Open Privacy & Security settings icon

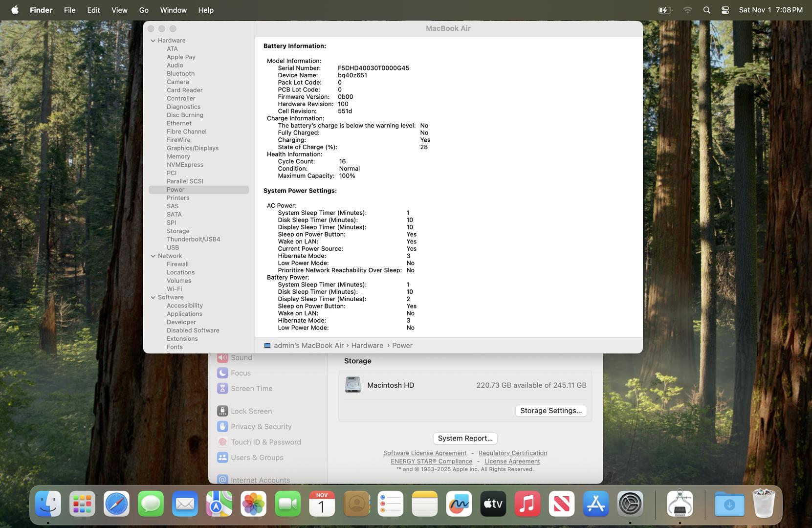pos(222,427)
